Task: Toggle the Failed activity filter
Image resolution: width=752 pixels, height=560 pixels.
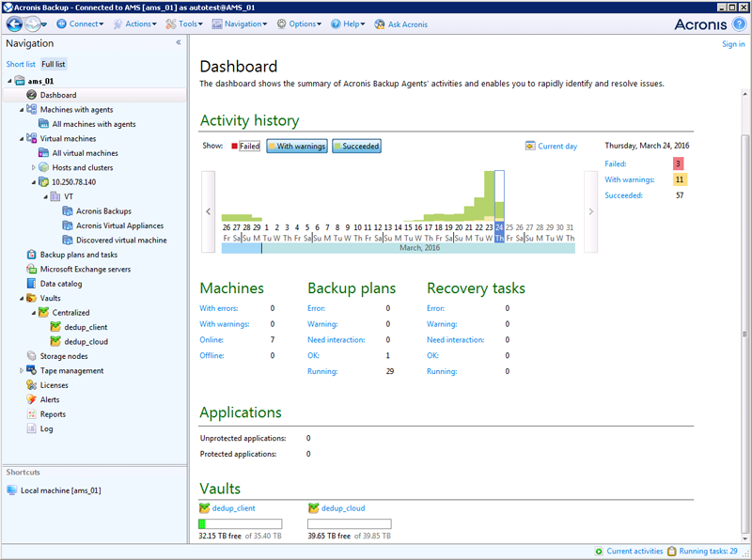Action: (x=245, y=147)
